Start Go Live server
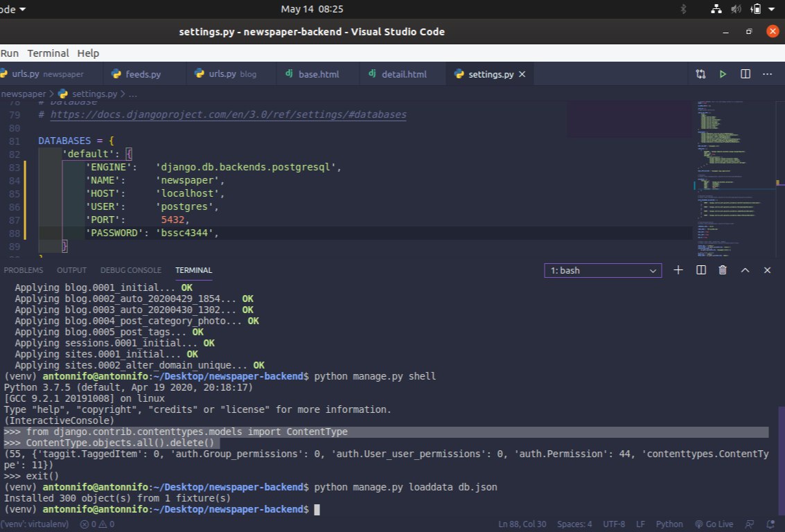Viewport: 785px width, 532px height. [714, 524]
